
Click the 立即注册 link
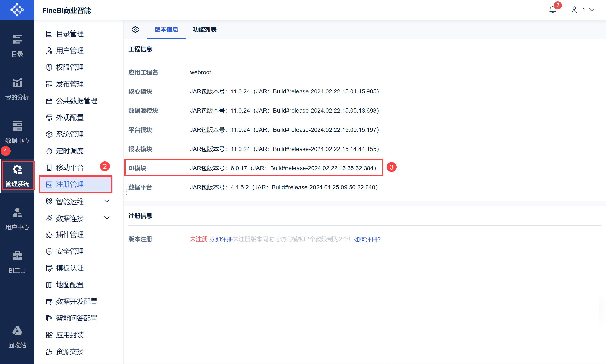coord(221,239)
